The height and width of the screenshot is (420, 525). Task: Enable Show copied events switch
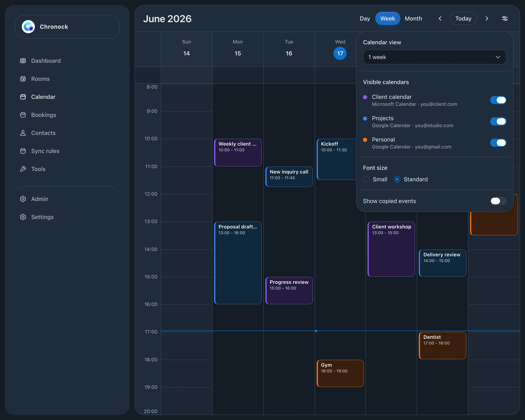pos(498,201)
